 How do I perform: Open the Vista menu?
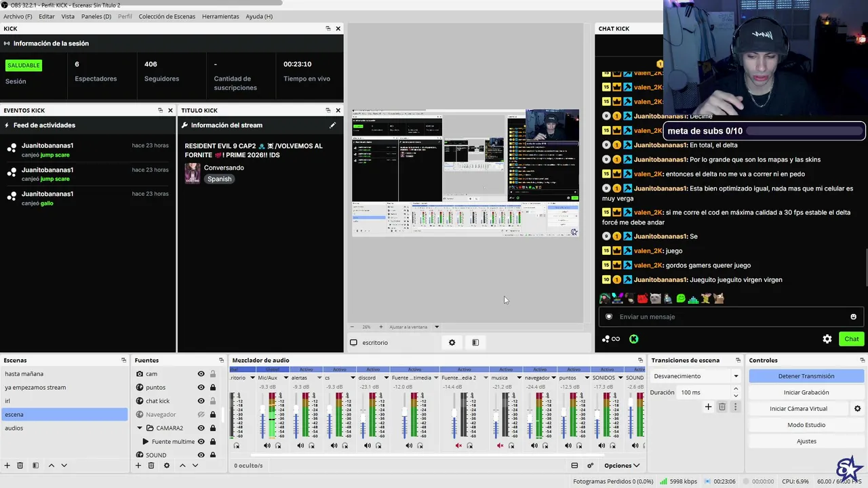(68, 16)
